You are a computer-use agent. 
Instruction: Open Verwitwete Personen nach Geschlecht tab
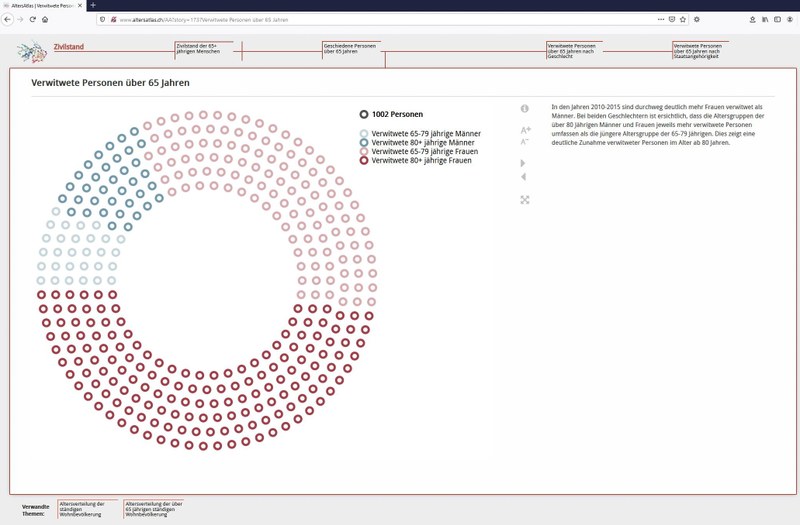tap(571, 50)
